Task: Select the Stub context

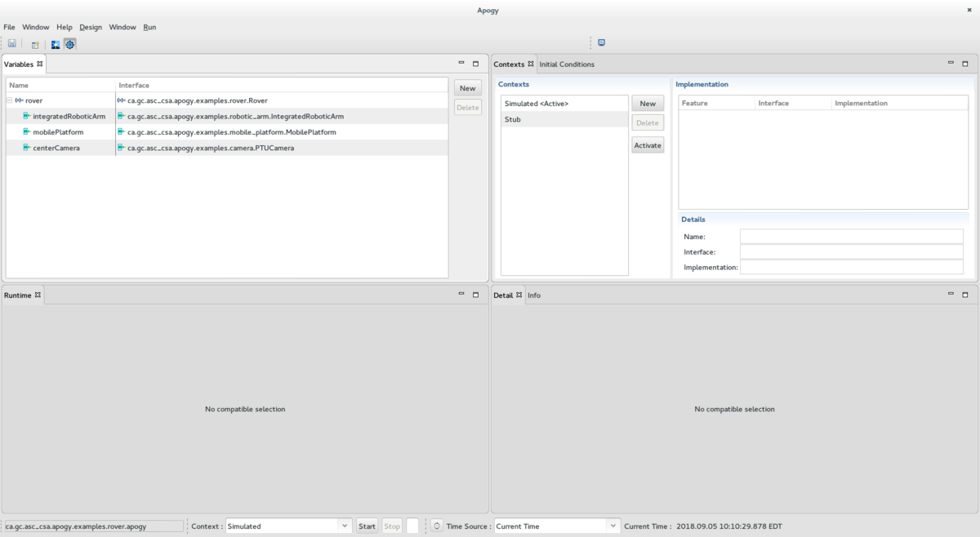Action: pos(564,119)
